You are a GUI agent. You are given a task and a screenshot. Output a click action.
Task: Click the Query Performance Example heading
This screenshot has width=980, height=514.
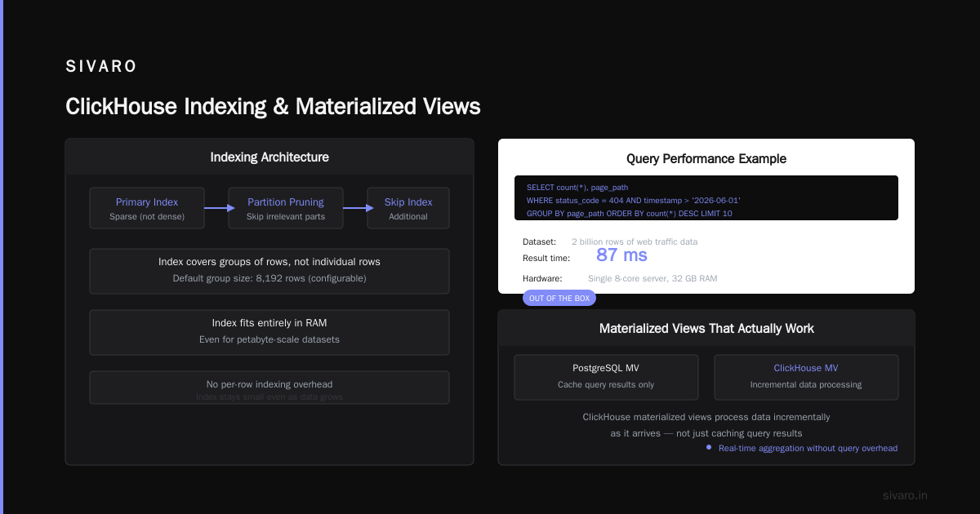pyautogui.click(x=706, y=158)
